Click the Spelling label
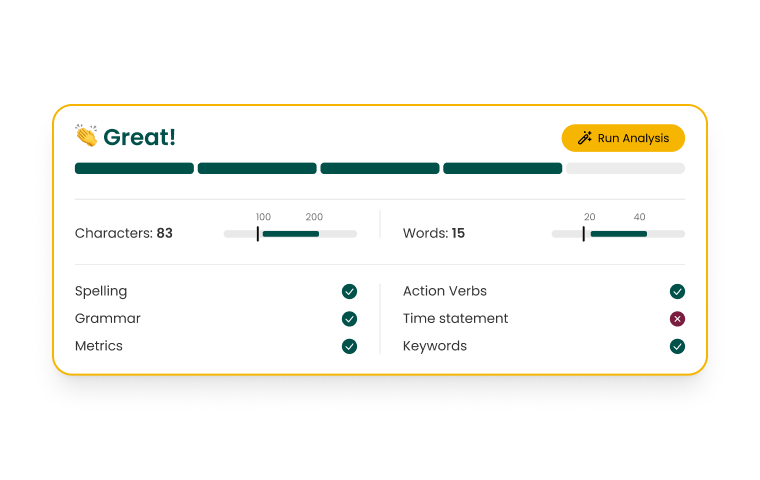The width and height of the screenshot is (760, 480). (x=101, y=291)
